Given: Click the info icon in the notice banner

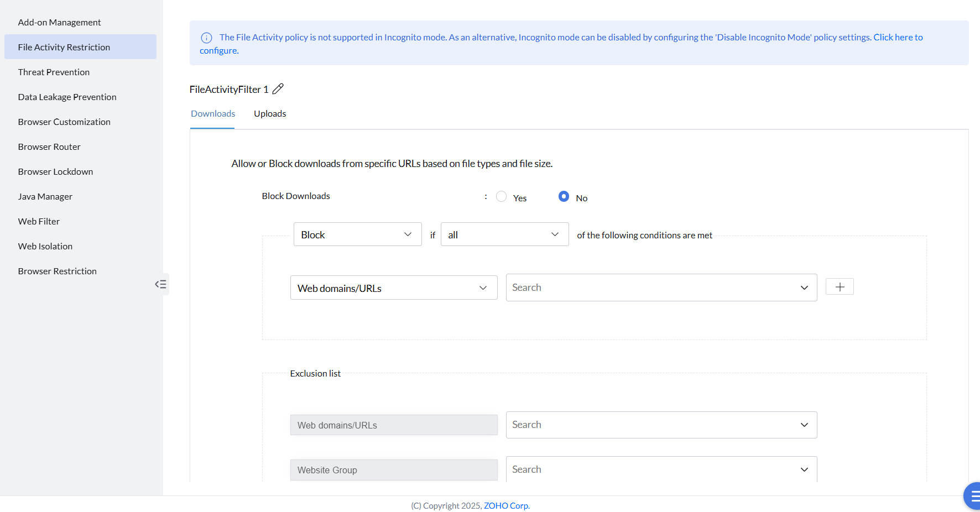Looking at the screenshot, I should pyautogui.click(x=206, y=38).
